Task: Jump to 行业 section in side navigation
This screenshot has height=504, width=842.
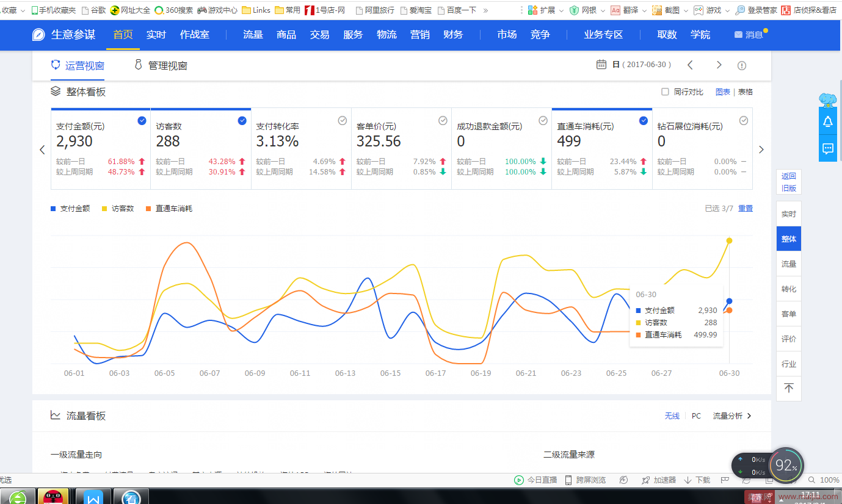Action: click(x=789, y=364)
